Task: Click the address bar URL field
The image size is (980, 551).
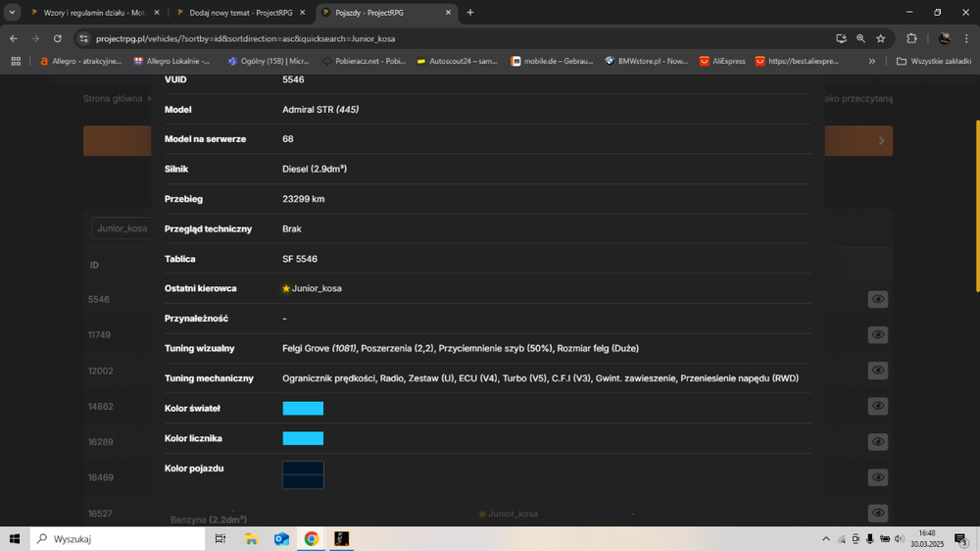Action: 463,39
